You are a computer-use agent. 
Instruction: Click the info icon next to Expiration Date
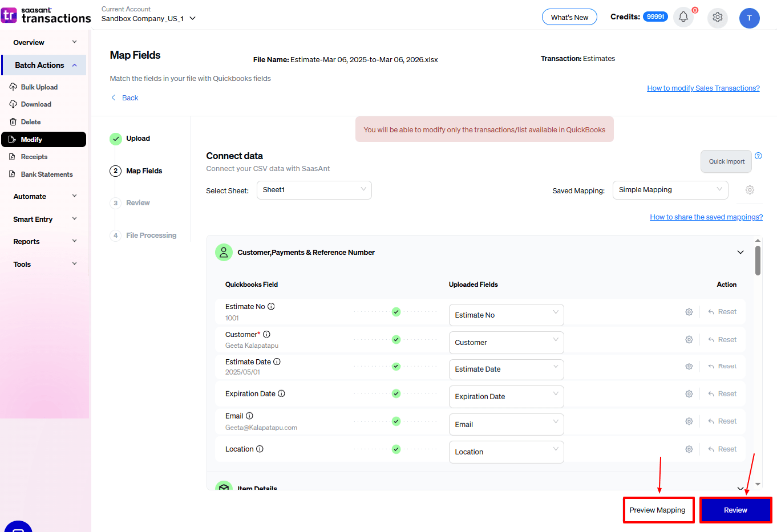pyautogui.click(x=281, y=393)
